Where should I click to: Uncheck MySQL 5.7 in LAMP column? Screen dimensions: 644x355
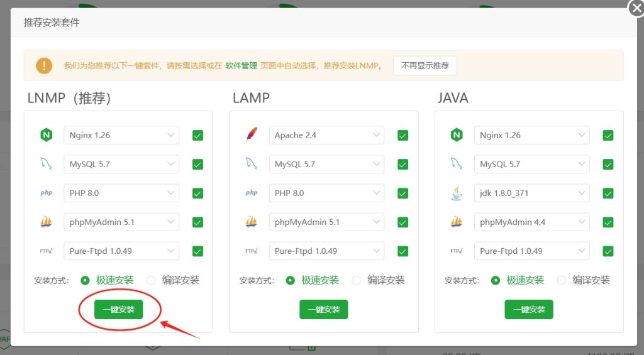tap(403, 164)
